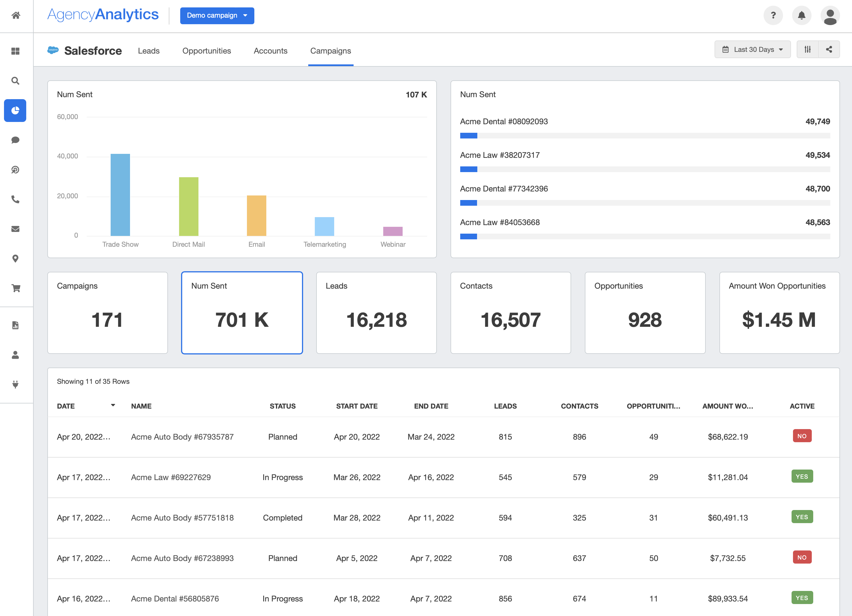Click the AgencyAnalytics logo
Screen dimensions: 852x616
click(x=103, y=15)
